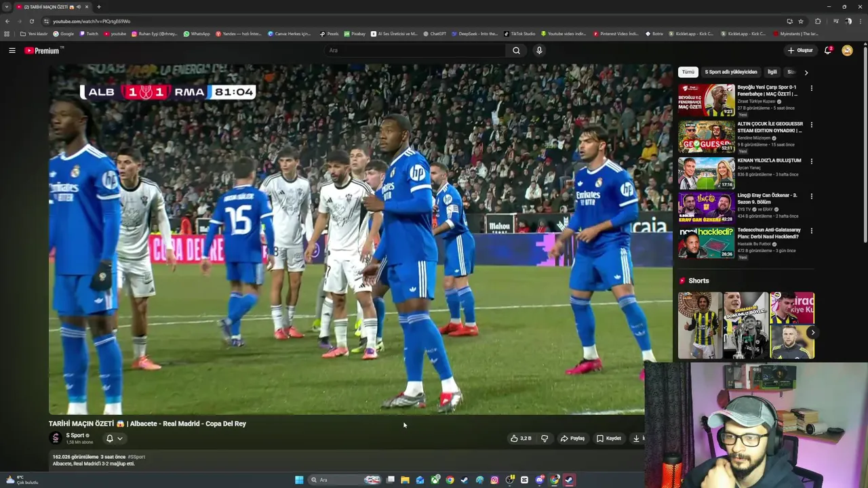
Task: Show next related filter chips arrow
Action: [806, 72]
